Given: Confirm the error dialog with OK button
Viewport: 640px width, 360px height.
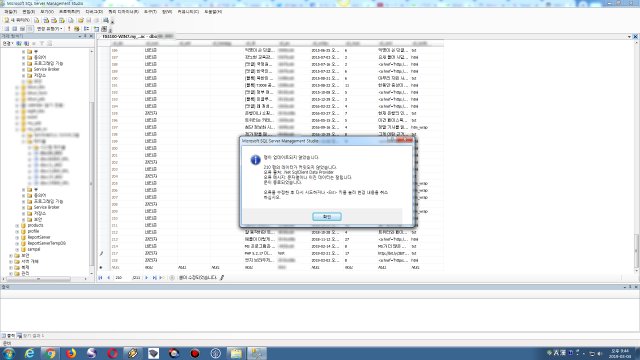Looking at the screenshot, I should click(x=327, y=217).
